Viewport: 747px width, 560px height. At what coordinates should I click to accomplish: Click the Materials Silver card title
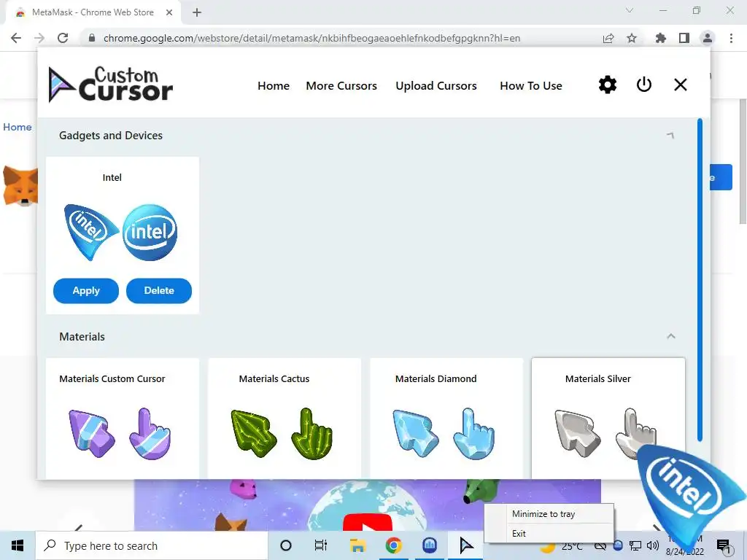click(x=598, y=378)
